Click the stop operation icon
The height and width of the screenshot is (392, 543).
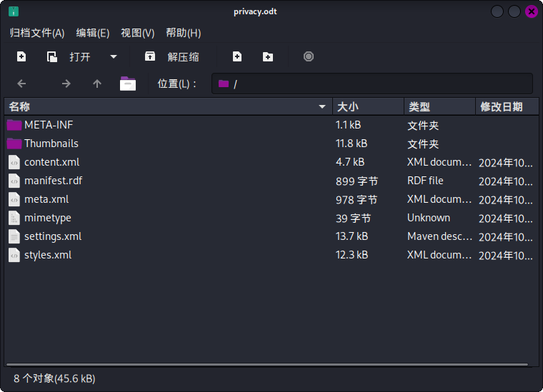coord(309,56)
